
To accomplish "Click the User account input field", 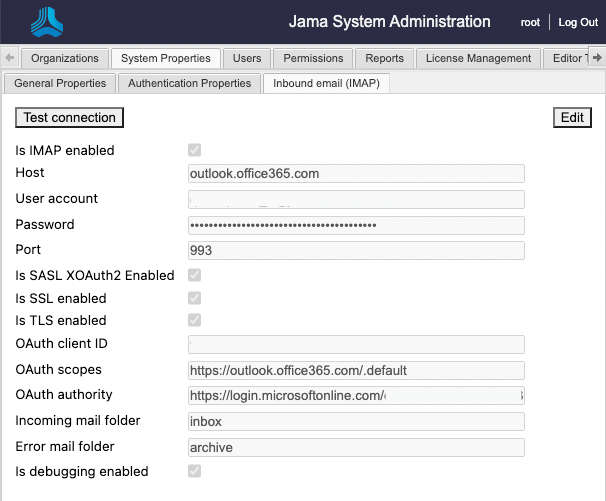I will tap(356, 199).
